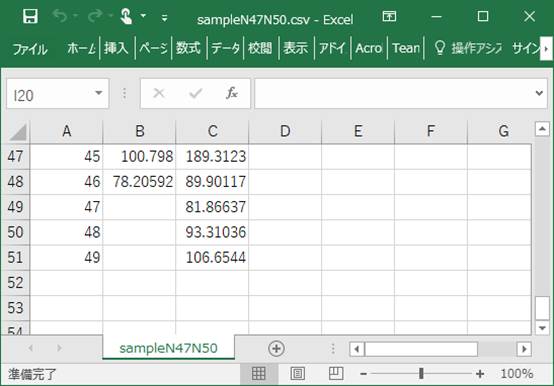The image size is (554, 386).
Task: Select column G header
Action: pos(499,131)
